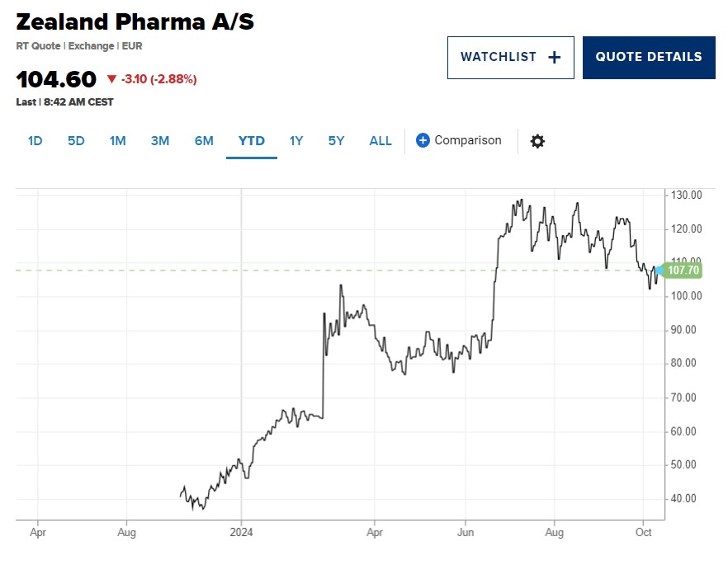Click the red down-arrow price change indicator
This screenshot has width=728, height=565.
pyautogui.click(x=112, y=79)
